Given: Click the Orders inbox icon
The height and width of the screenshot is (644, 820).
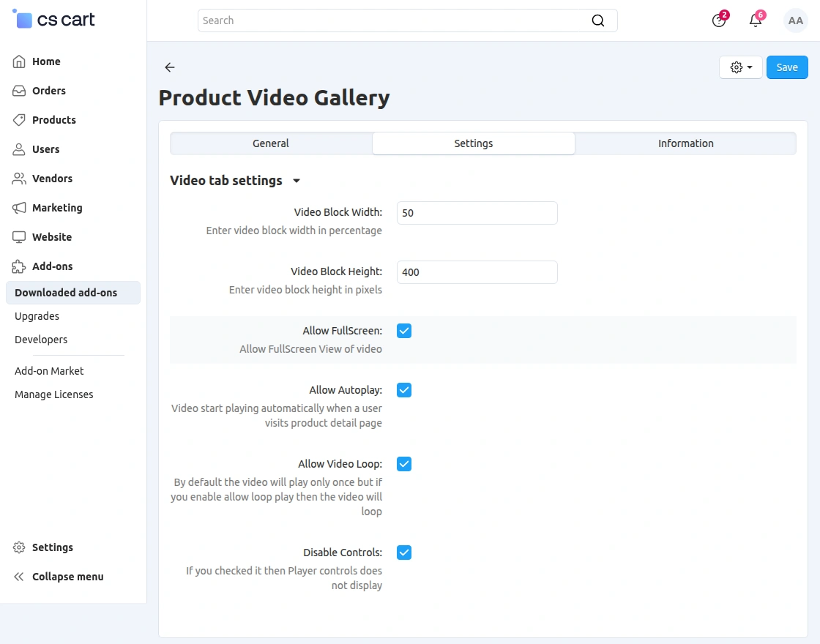Looking at the screenshot, I should 19,91.
